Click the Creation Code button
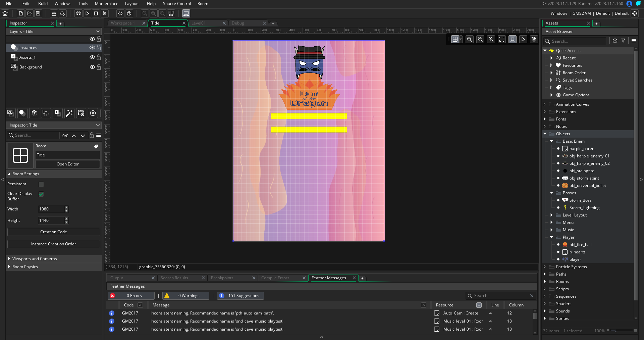This screenshot has width=644, height=340. point(54,232)
